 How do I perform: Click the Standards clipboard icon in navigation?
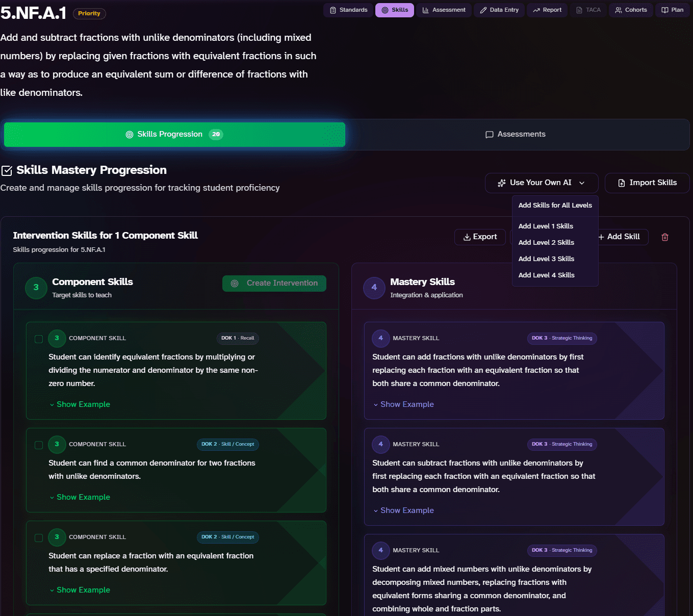(333, 10)
